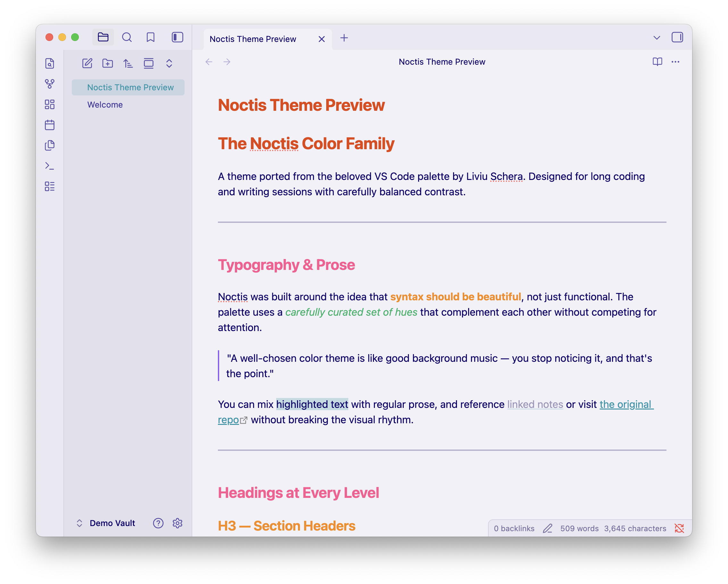728x584 pixels.
Task: Toggle editing mode pencil in status bar
Action: coord(547,528)
